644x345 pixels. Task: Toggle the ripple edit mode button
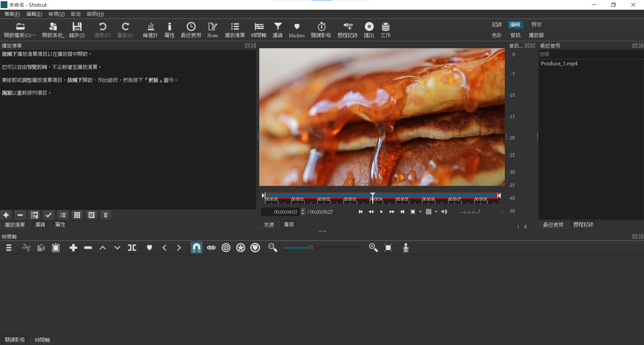[x=226, y=248]
